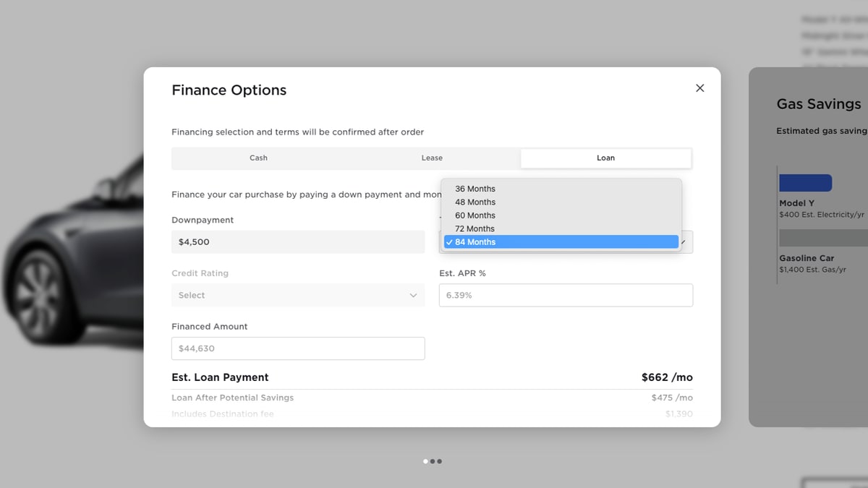
Task: Choose 48 Months loan term
Action: click(561, 202)
